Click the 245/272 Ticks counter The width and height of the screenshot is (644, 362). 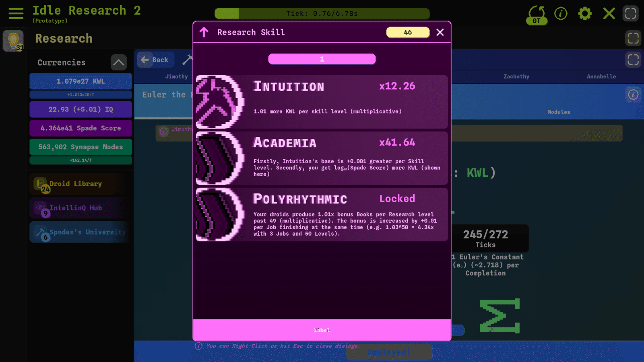tap(486, 238)
